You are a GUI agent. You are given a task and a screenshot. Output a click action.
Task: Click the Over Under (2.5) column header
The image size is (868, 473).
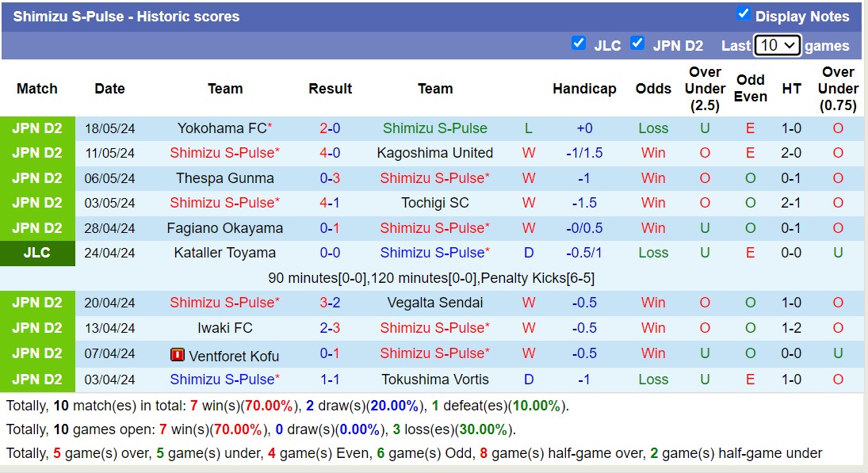coord(705,89)
